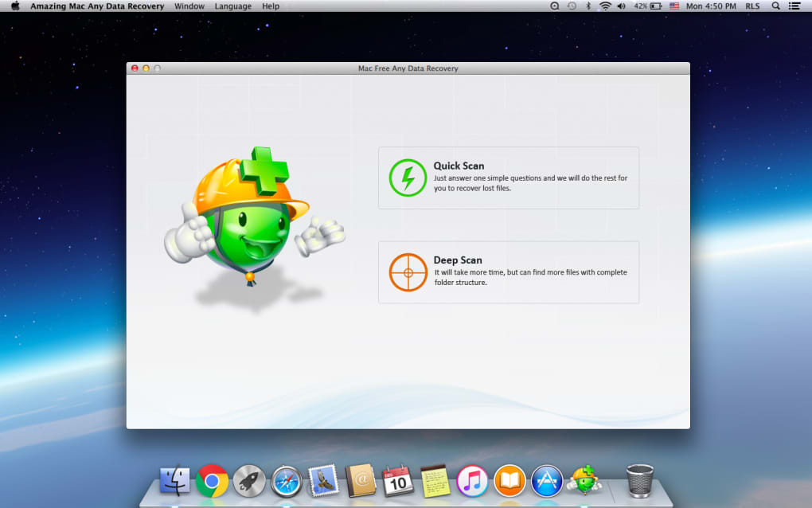Viewport: 812px width, 508px height.
Task: Click the Bluetooth icon in the menu bar
Action: 588,6
